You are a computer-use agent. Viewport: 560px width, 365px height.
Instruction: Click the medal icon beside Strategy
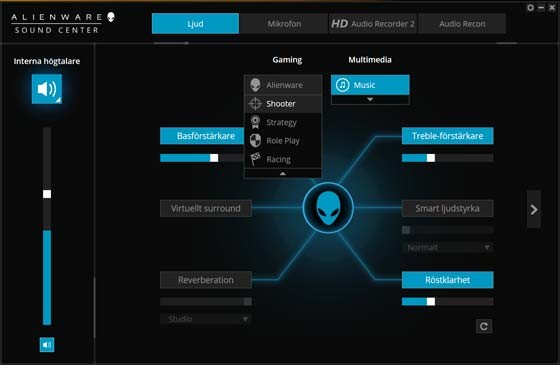[255, 122]
